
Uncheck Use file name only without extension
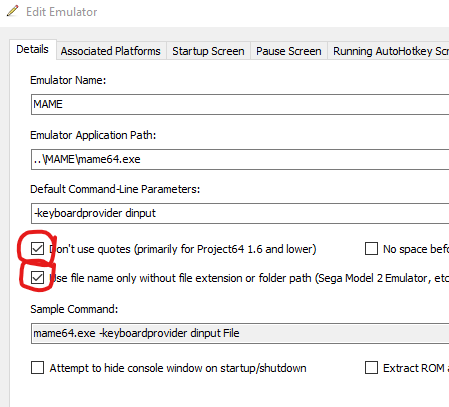tap(37, 278)
